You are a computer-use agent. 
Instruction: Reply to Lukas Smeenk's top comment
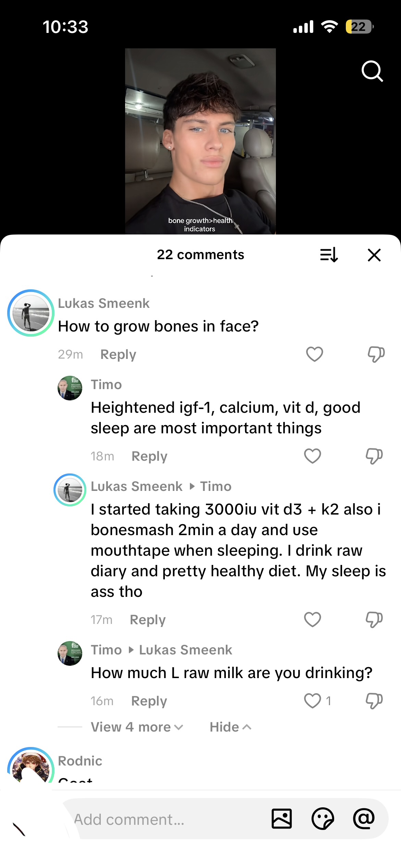(x=118, y=354)
